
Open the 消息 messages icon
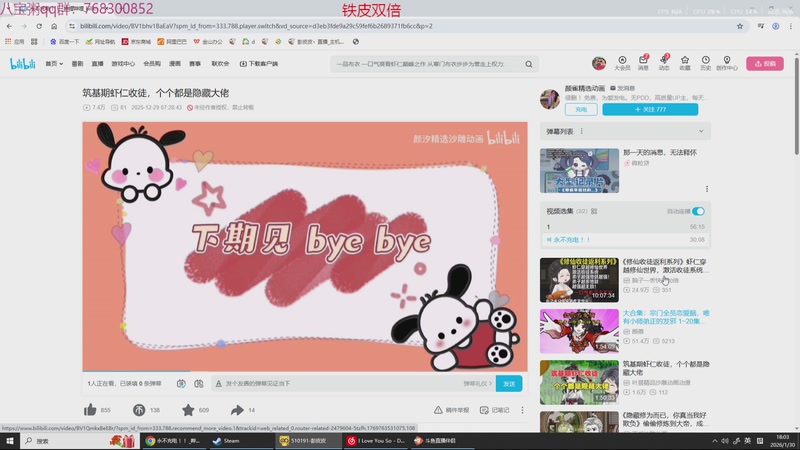click(643, 63)
